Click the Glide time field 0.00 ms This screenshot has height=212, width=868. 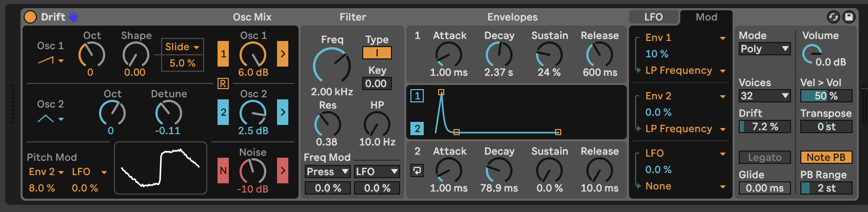coord(765,188)
